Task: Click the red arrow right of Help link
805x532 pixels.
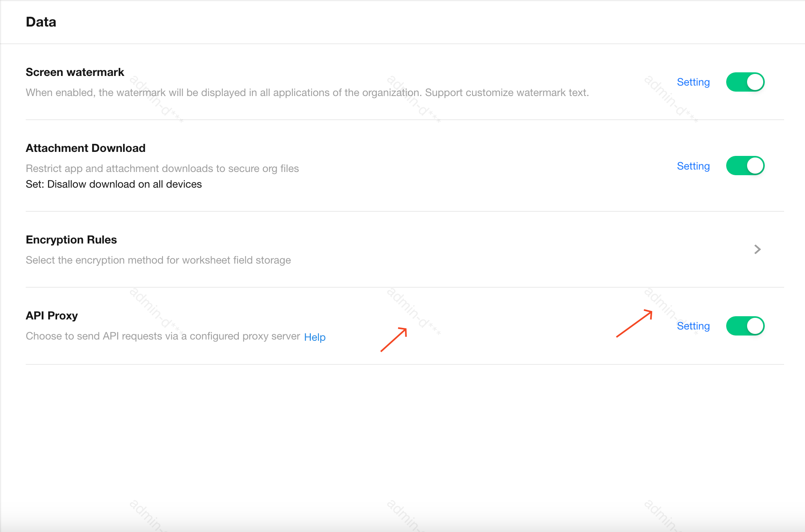Action: point(394,340)
